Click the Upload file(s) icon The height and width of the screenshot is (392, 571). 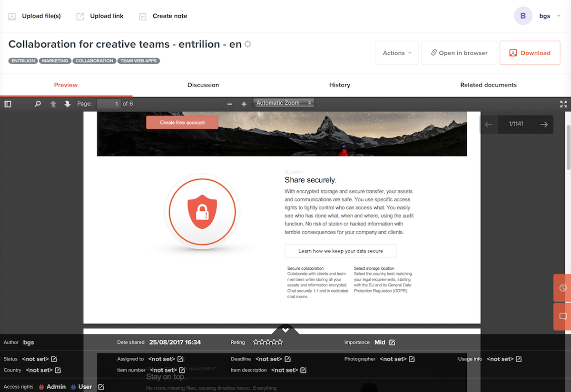12,16
